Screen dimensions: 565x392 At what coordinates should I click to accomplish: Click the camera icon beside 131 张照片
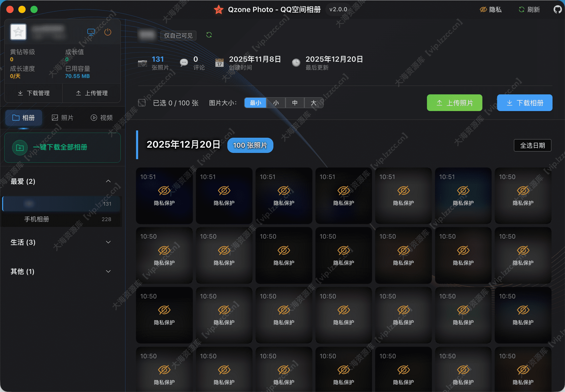pyautogui.click(x=143, y=63)
